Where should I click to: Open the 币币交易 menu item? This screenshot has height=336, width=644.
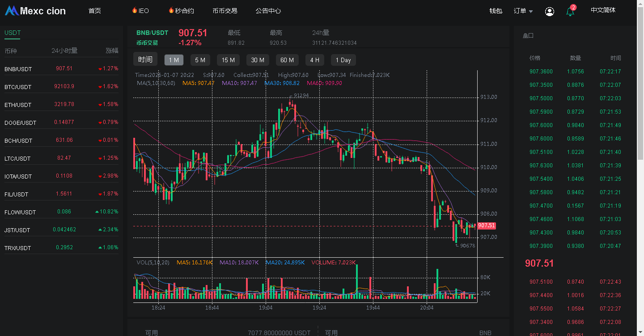(225, 11)
